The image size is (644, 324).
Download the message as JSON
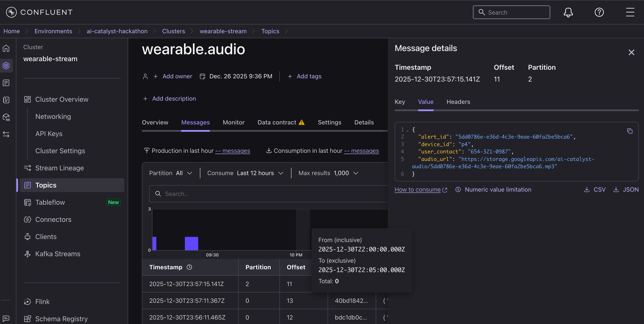coord(626,189)
